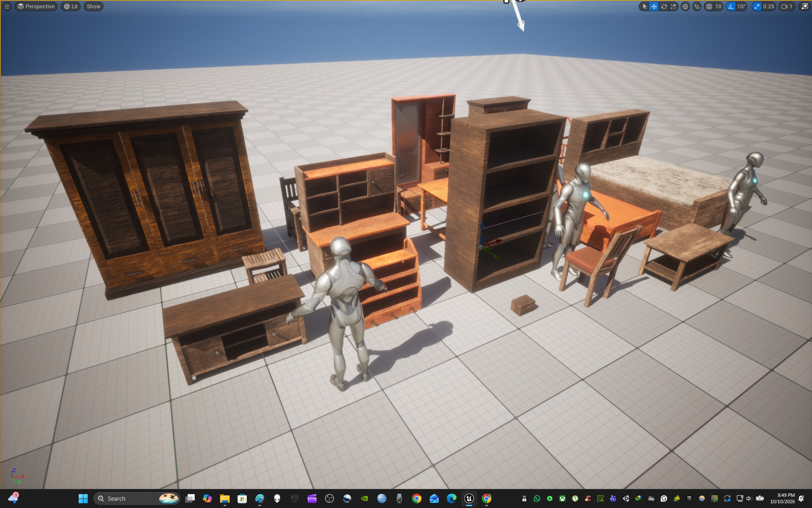Viewport: 812px width, 508px height.
Task: Open the scale snap 0.25 dropdown
Action: pyautogui.click(x=769, y=6)
